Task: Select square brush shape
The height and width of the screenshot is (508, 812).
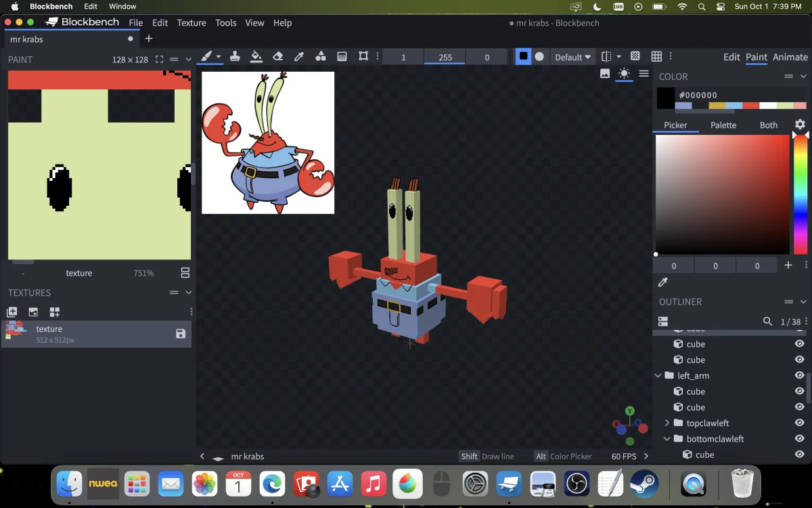Action: [523, 56]
